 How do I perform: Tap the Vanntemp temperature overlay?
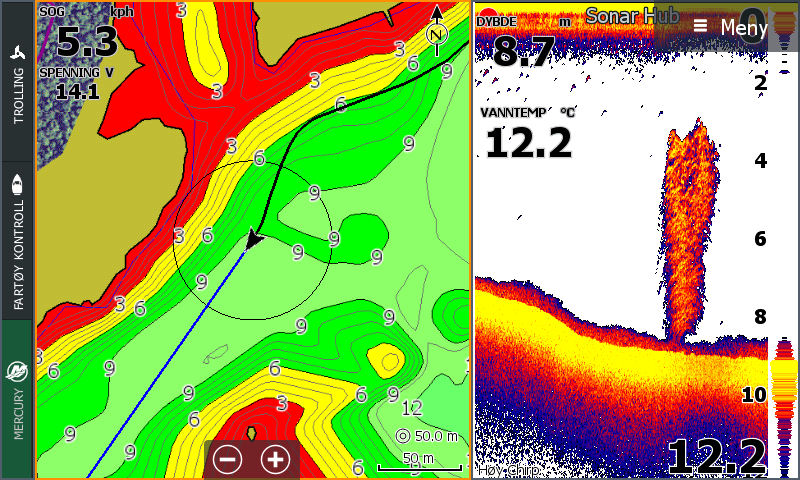point(528,134)
